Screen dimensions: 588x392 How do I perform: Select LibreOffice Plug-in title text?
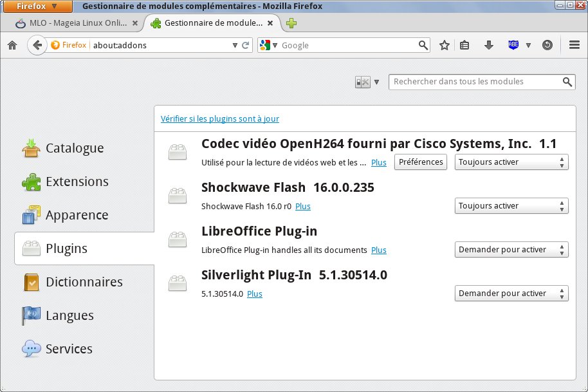point(259,232)
